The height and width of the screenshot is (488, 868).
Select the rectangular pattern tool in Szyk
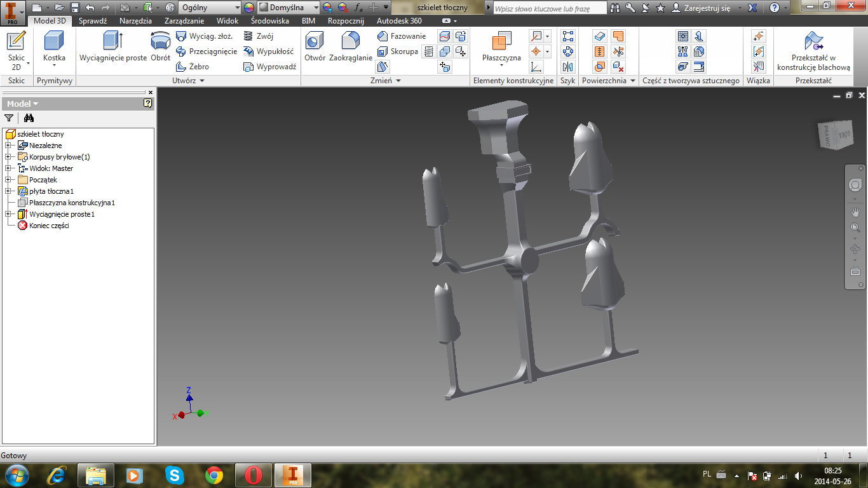tap(568, 36)
